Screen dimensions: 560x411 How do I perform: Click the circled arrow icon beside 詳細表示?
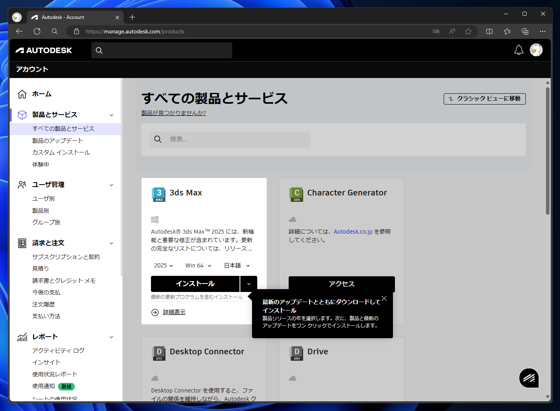click(x=155, y=312)
